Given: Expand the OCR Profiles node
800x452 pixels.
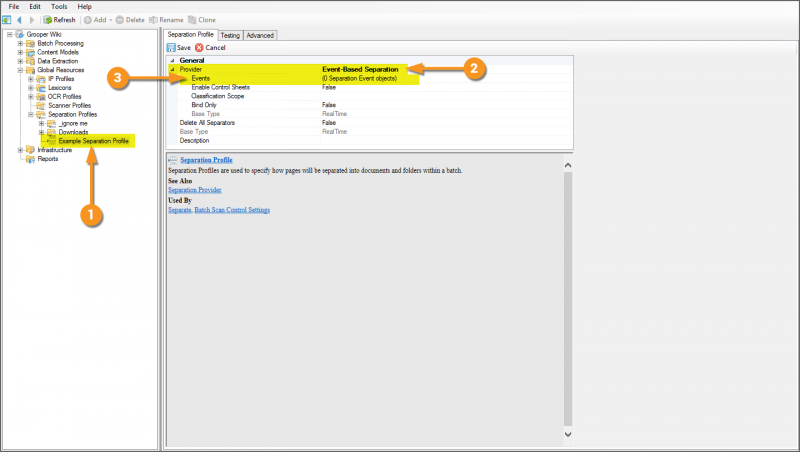Looking at the screenshot, I should [31, 96].
